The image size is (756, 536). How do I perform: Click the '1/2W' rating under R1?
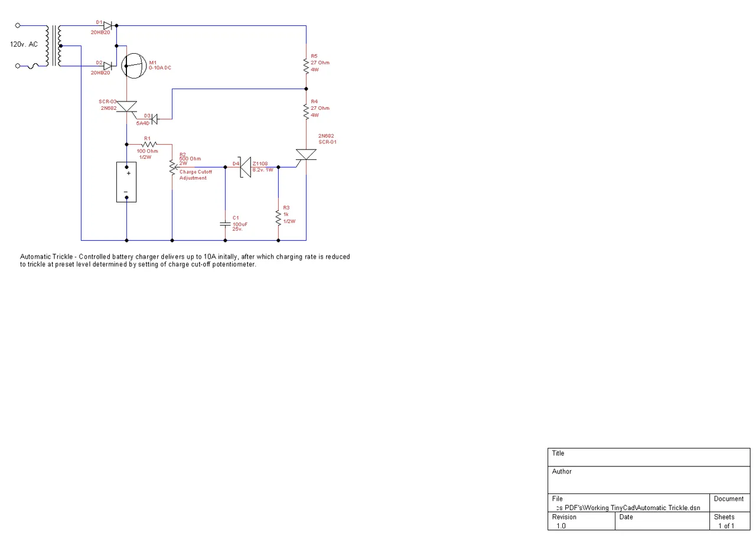[x=145, y=157]
